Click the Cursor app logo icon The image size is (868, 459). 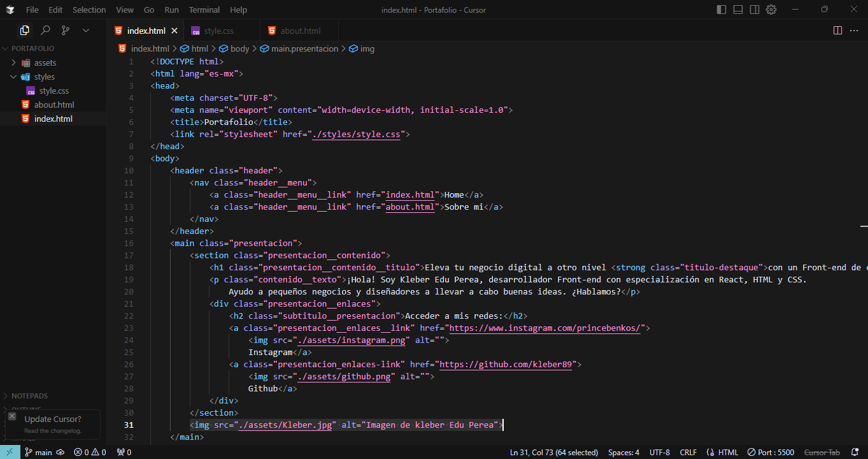point(10,10)
